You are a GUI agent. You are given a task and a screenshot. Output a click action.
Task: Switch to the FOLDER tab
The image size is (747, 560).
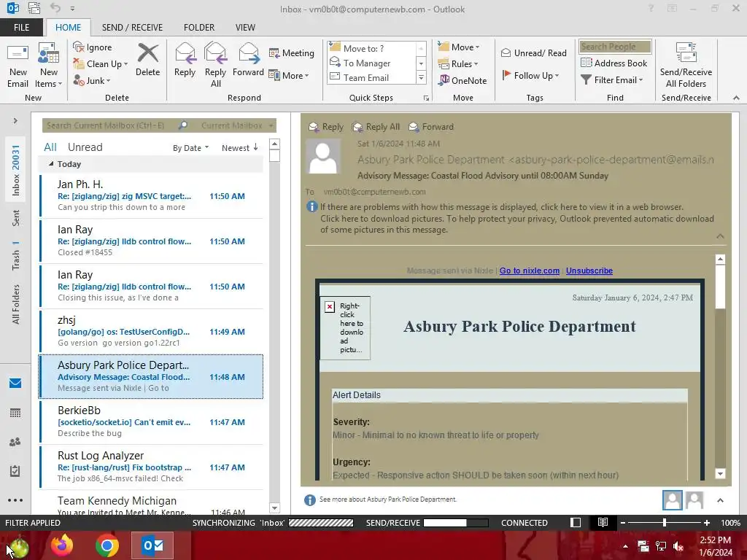click(199, 27)
